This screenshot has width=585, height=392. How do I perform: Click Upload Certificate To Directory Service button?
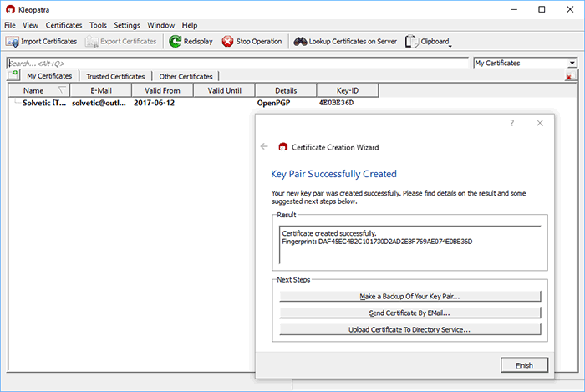pyautogui.click(x=410, y=329)
